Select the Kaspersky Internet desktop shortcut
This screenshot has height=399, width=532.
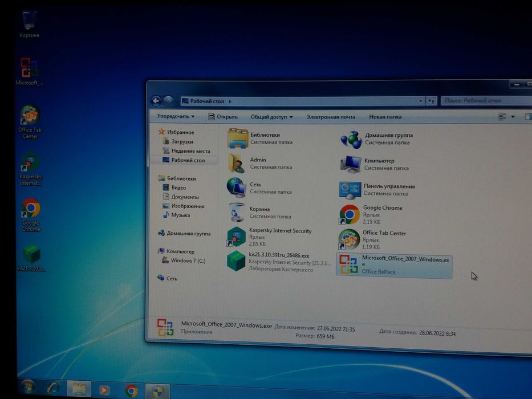click(31, 169)
